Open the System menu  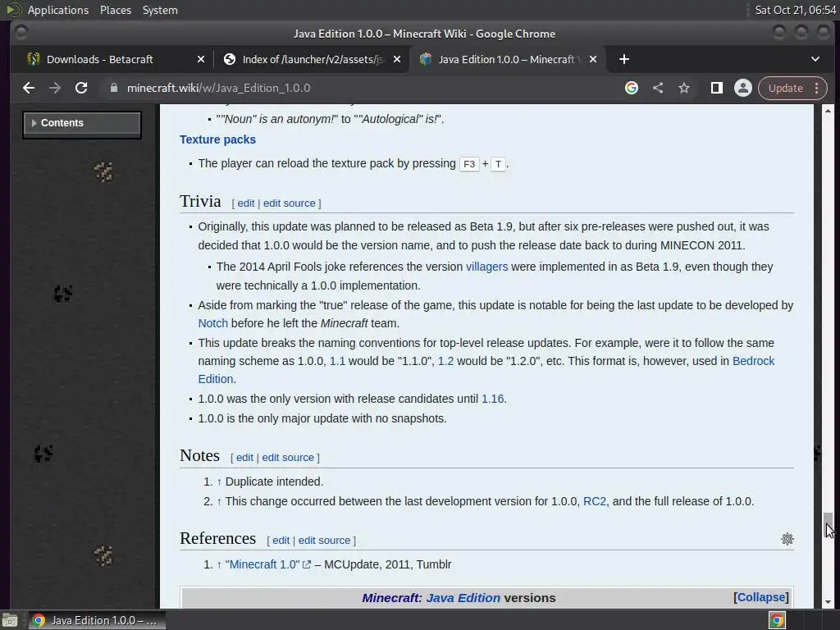[160, 10]
